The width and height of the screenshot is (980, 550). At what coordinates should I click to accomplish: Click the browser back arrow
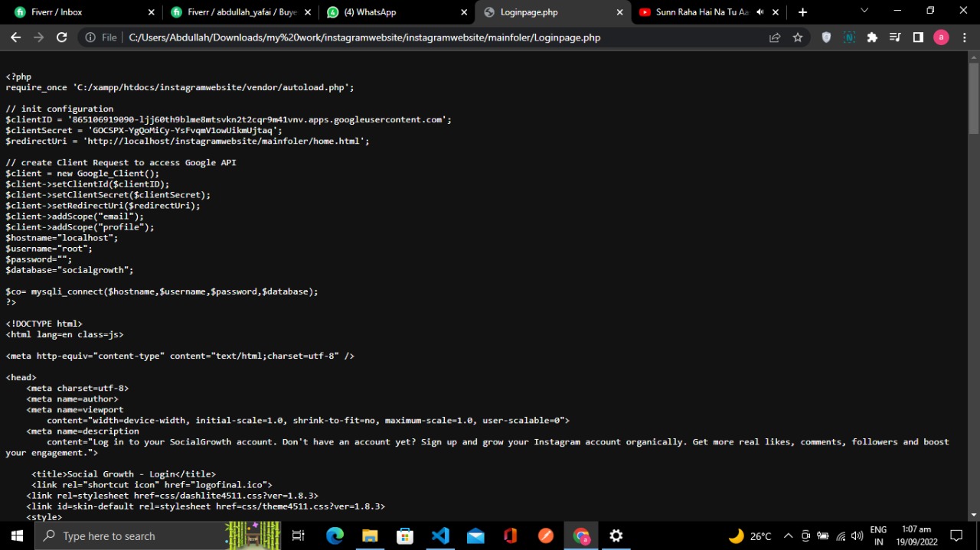(16, 37)
